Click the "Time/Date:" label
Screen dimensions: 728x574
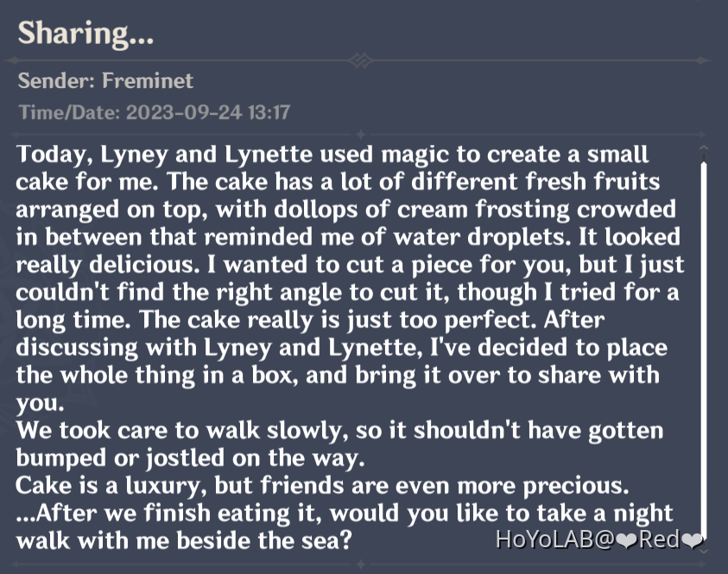pos(69,112)
